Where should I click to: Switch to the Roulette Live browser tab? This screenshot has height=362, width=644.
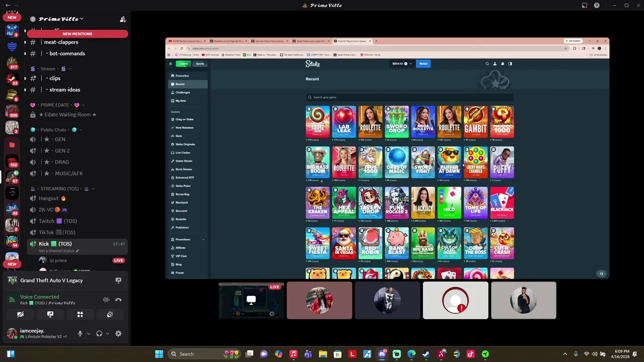coord(229,41)
